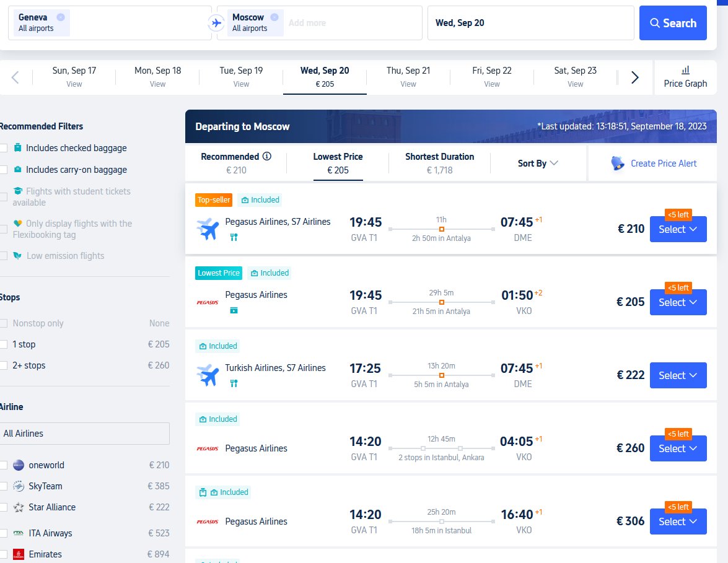Open the Price Graph chart icon
Image resolution: width=728 pixels, height=563 pixels.
tap(685, 70)
